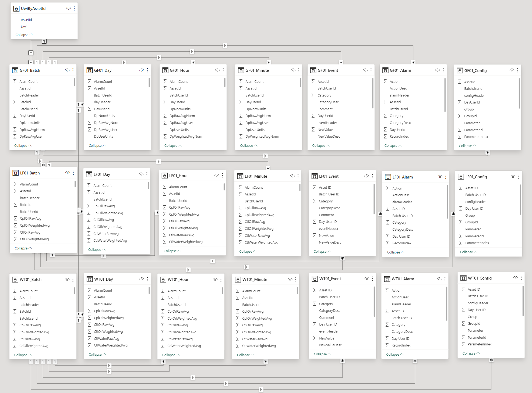Toggle visibility of GF01_Day table
532x393 pixels.
(x=142, y=70)
